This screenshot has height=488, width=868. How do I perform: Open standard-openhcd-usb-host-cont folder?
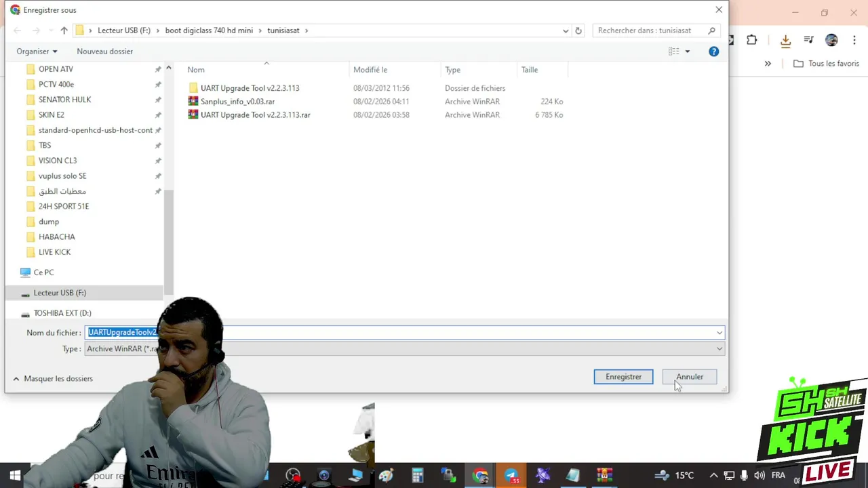[x=96, y=130]
